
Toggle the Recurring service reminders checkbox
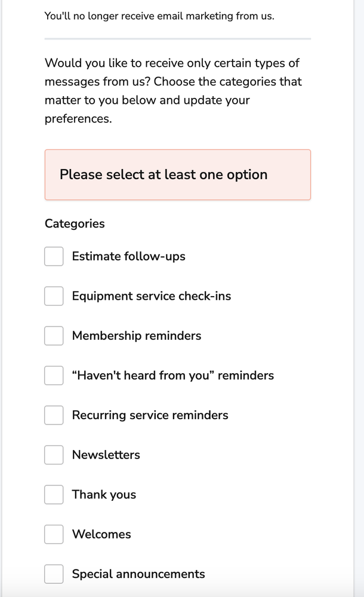54,415
